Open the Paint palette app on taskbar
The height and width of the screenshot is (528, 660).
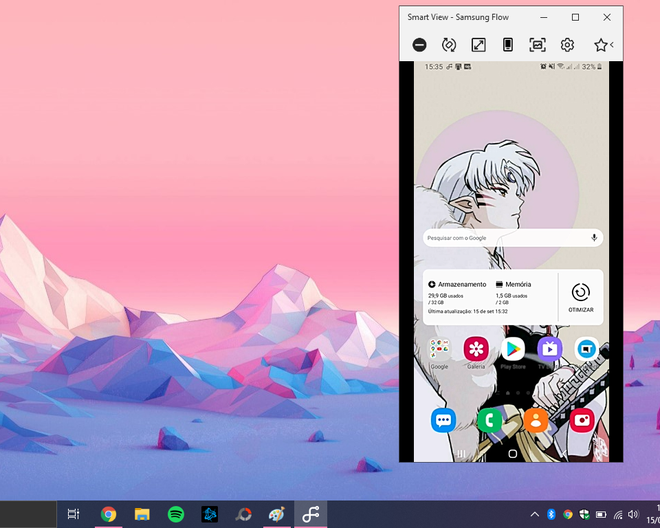277,514
